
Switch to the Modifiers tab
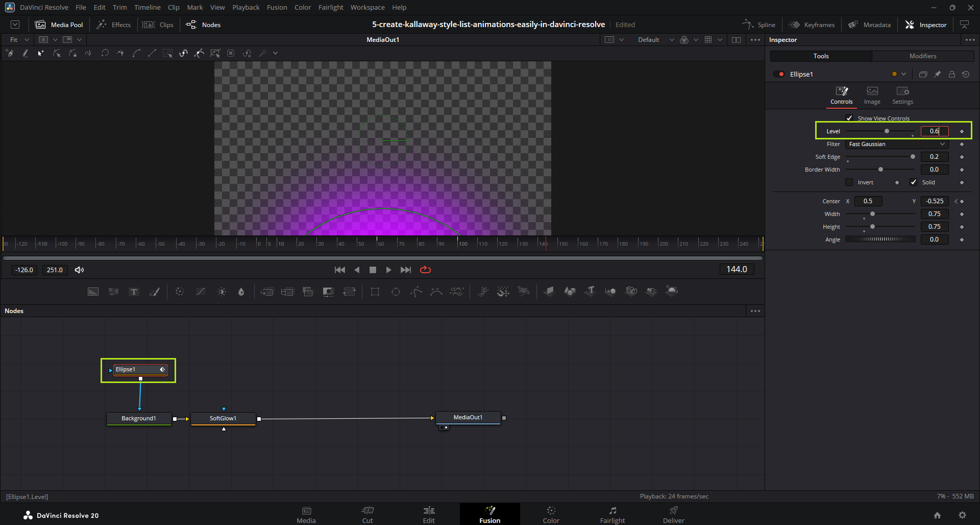[x=922, y=56]
